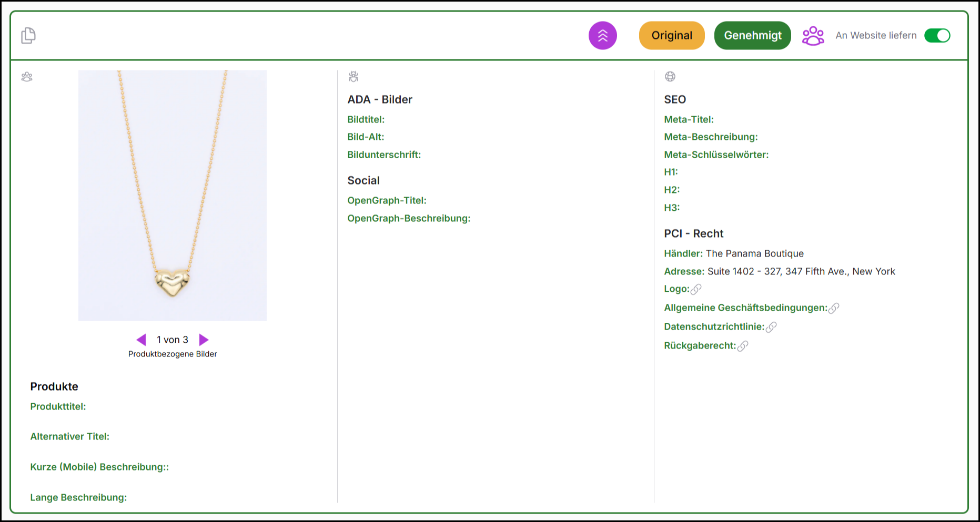Toggle the An Website liefern switch
This screenshot has width=980, height=522.
(x=937, y=36)
